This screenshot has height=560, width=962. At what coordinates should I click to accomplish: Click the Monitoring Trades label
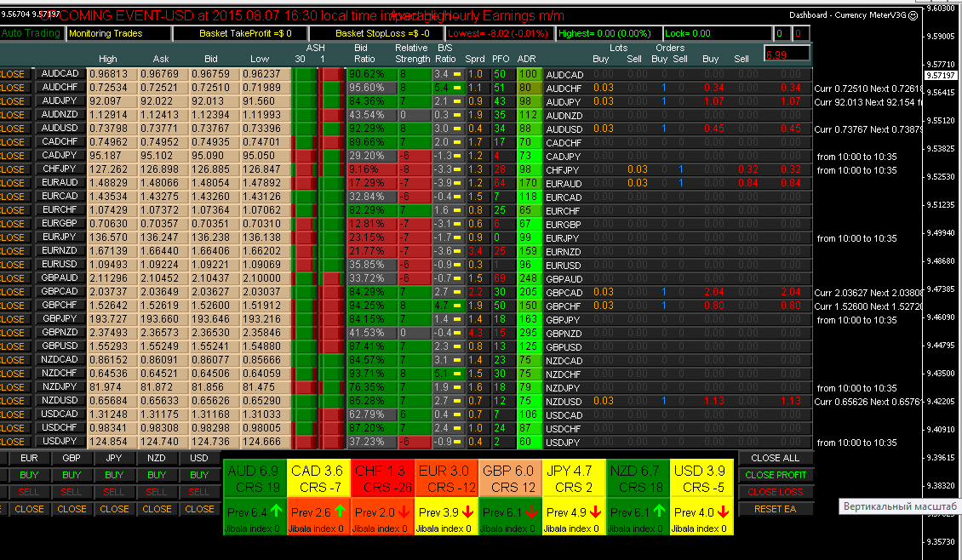tap(119, 34)
